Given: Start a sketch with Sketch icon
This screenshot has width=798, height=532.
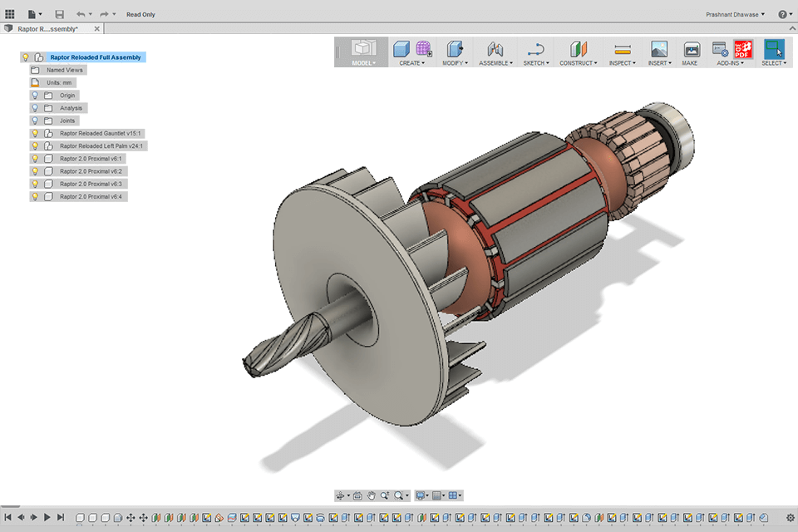Looking at the screenshot, I should click(x=535, y=49).
